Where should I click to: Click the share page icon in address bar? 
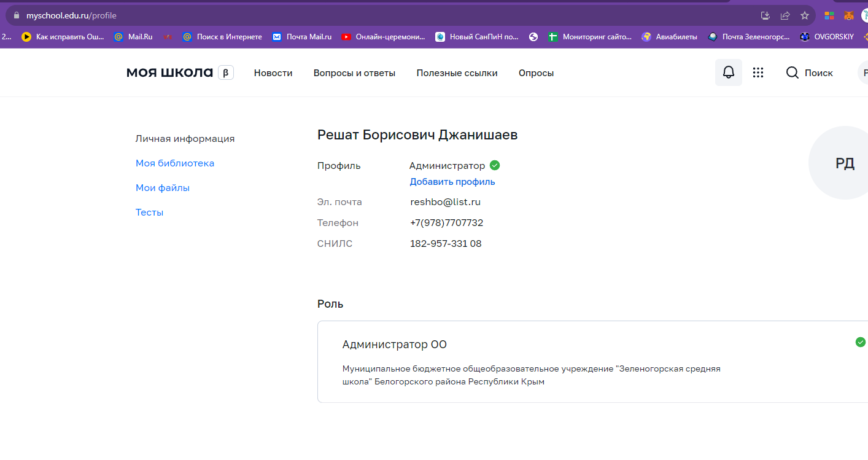tap(785, 15)
